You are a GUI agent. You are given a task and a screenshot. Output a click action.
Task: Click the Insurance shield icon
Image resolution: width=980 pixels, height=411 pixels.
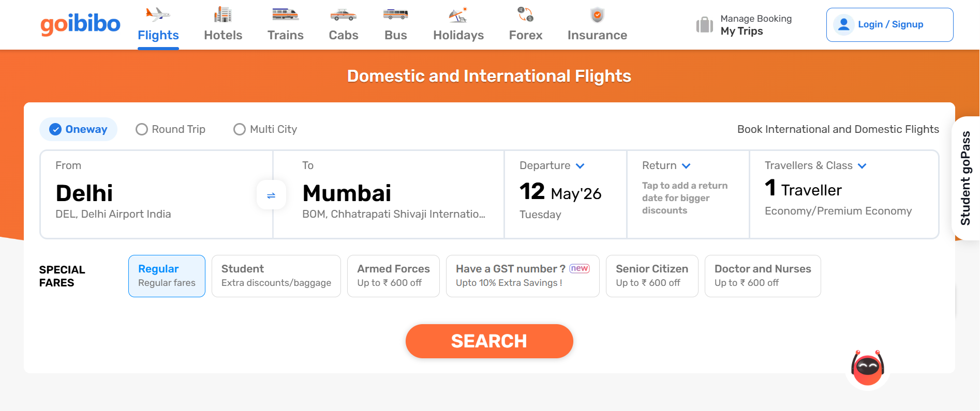click(x=597, y=15)
